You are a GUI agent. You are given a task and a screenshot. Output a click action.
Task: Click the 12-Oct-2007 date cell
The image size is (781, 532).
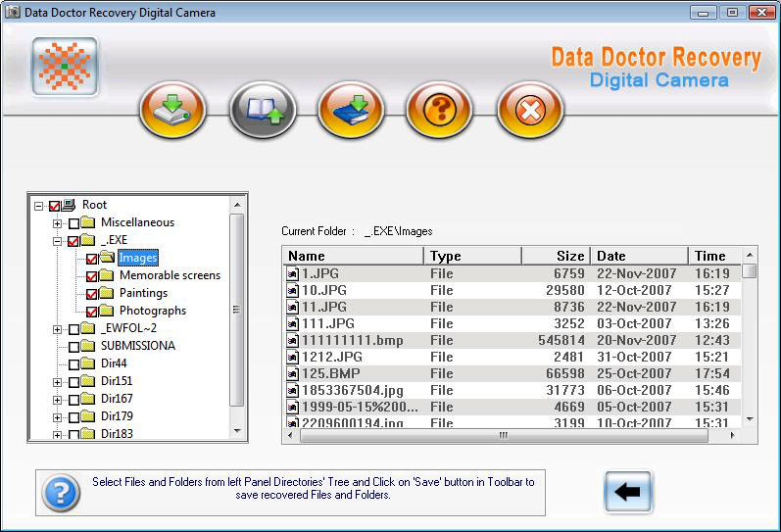coord(634,290)
